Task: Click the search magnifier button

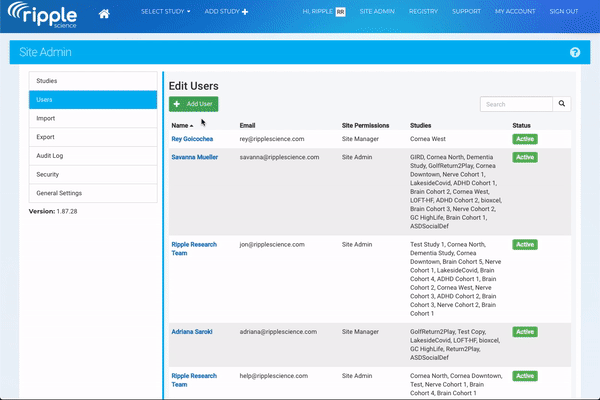Action: pos(562,103)
